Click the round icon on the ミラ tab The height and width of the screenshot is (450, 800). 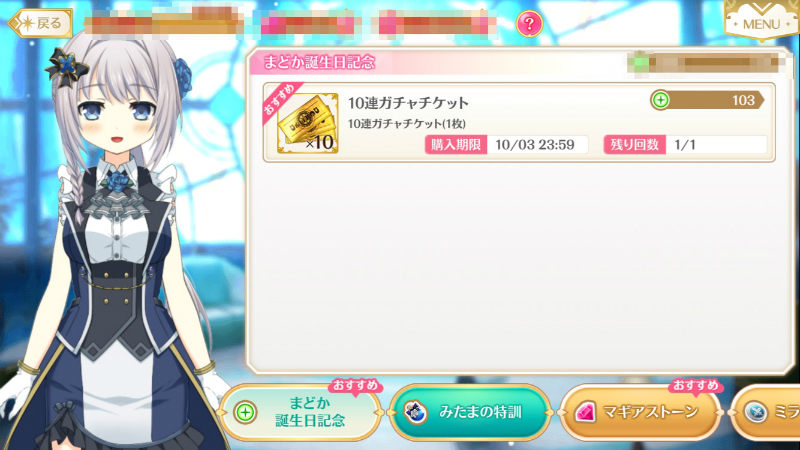click(x=756, y=412)
